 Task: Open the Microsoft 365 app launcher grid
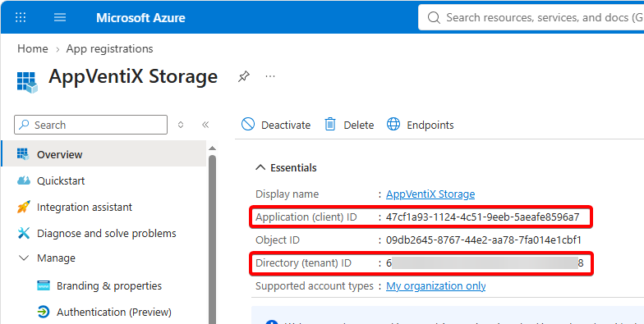[21, 17]
